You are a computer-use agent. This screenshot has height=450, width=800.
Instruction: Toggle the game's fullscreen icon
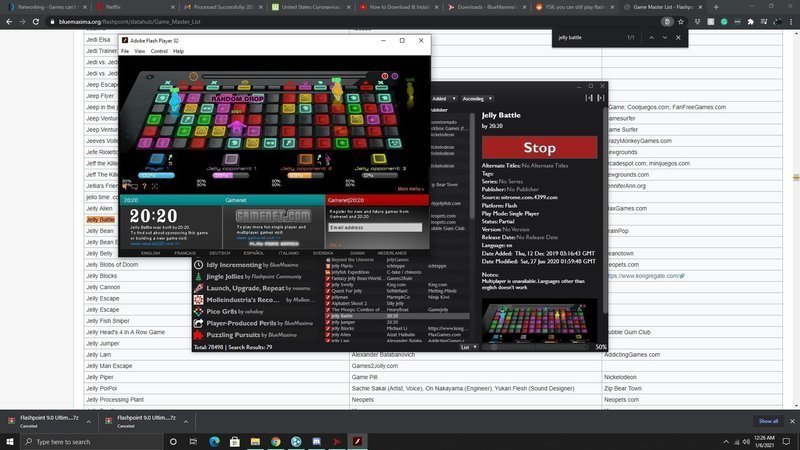click(x=155, y=186)
